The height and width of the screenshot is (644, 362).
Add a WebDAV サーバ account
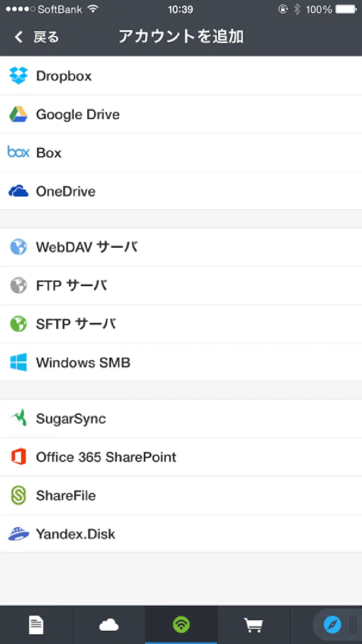point(87,247)
